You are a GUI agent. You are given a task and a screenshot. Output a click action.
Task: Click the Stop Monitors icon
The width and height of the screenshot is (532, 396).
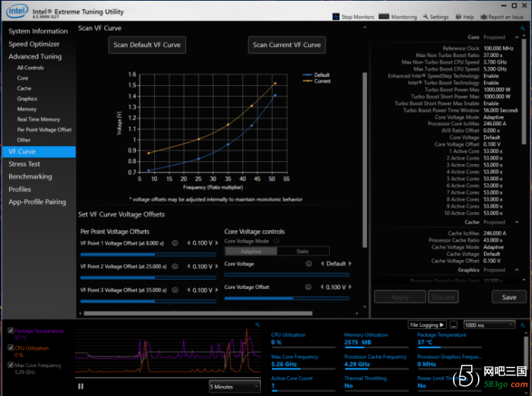pyautogui.click(x=336, y=17)
